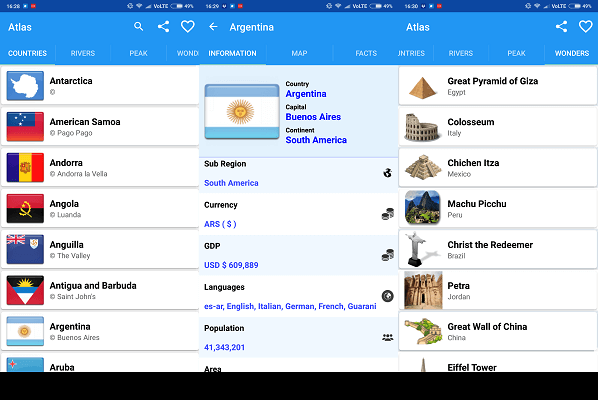Tap the Anguilla flag icon

click(x=25, y=249)
